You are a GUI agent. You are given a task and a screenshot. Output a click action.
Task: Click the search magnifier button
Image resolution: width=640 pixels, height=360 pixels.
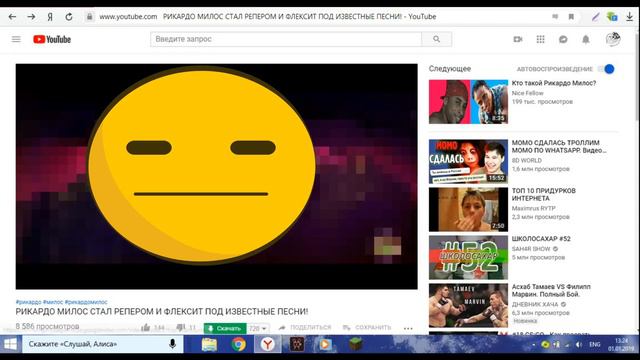coord(436,39)
